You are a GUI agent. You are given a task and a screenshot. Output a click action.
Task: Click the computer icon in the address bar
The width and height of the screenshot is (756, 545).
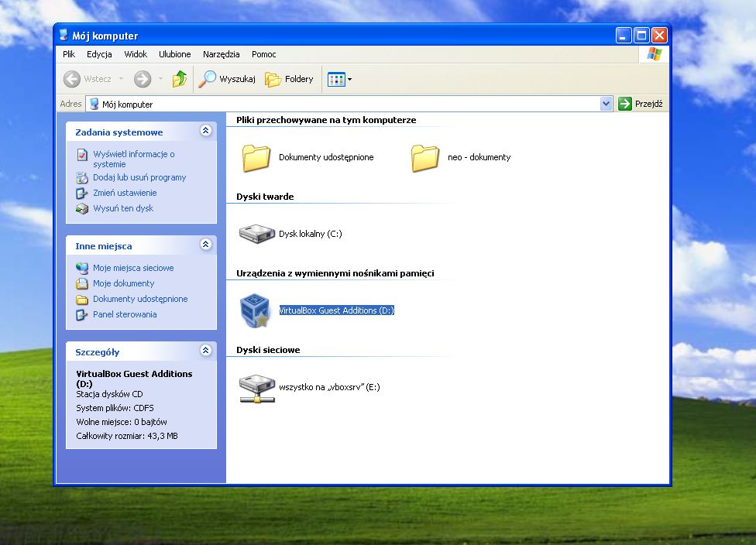click(x=94, y=104)
